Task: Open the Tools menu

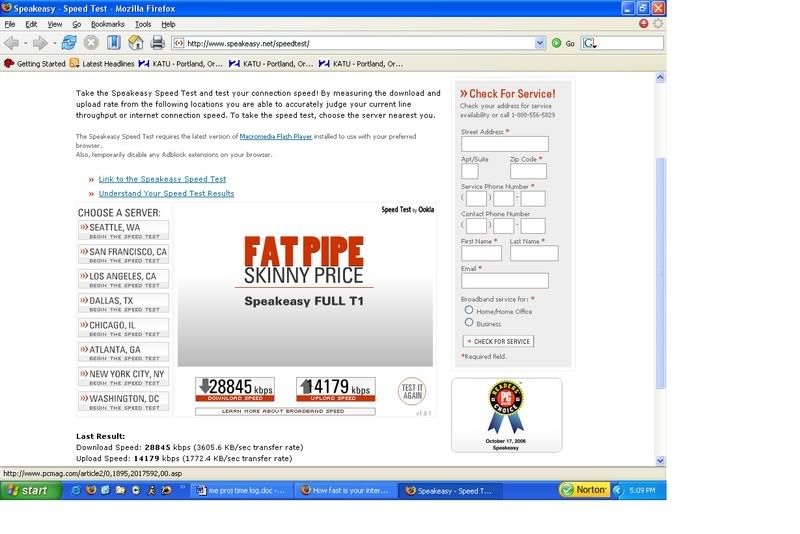Action: pyautogui.click(x=143, y=24)
